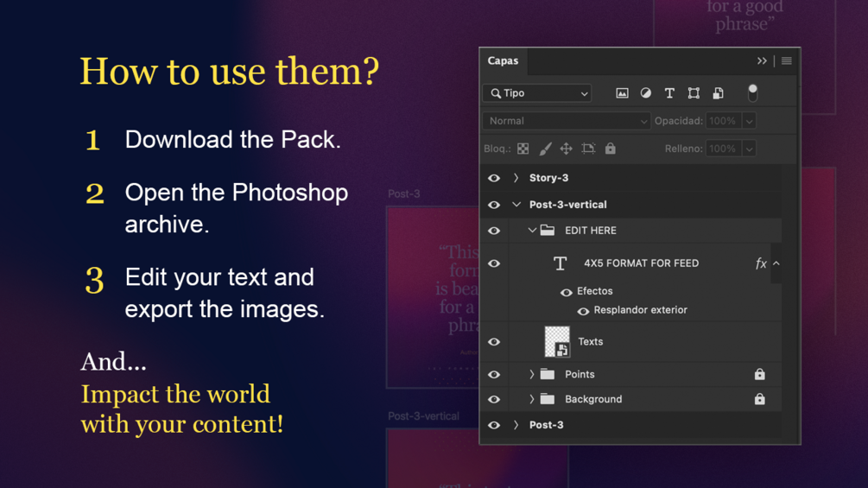Filter layers by type (T) icon
The image size is (868, 488).
click(669, 93)
